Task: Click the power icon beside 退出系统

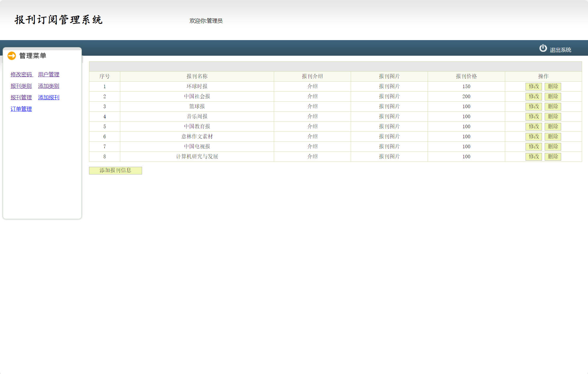Action: (x=543, y=48)
